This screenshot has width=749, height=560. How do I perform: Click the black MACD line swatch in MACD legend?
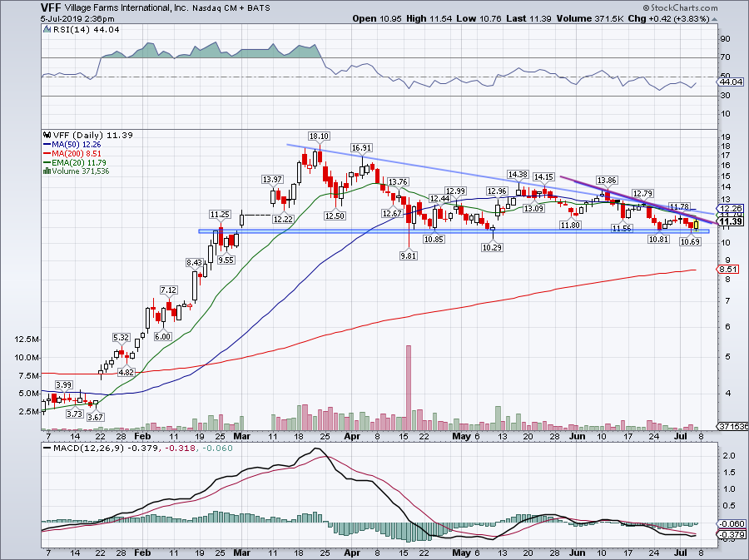coord(47,448)
